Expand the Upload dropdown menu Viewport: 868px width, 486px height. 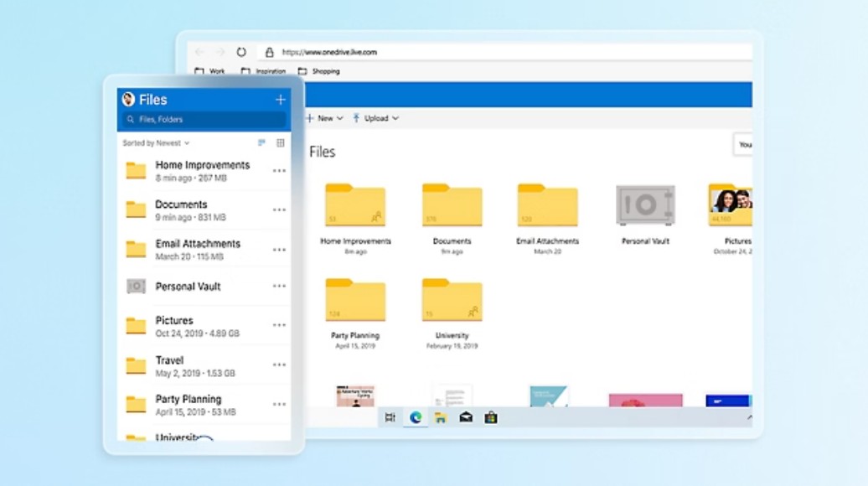[376, 118]
